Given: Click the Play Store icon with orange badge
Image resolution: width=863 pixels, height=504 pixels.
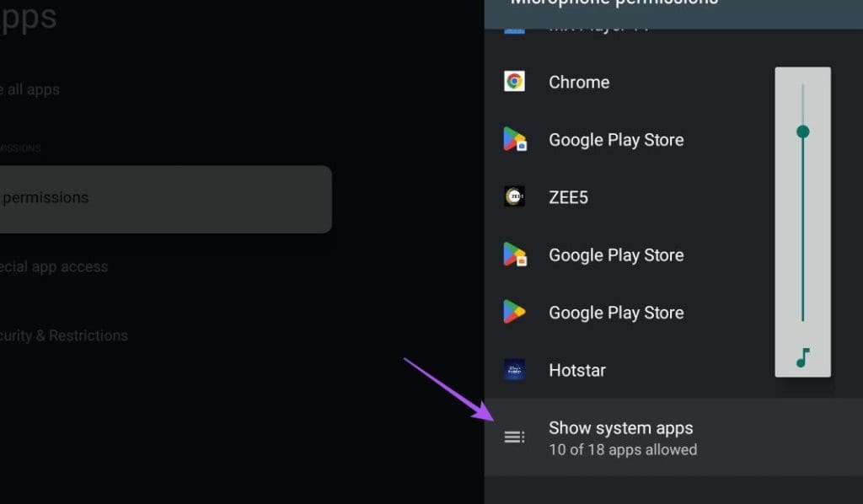Looking at the screenshot, I should (515, 255).
